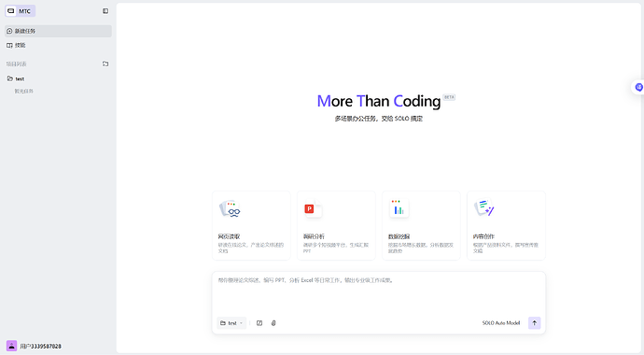Click the username 用户3339587828
This screenshot has width=644, height=355.
[41, 347]
